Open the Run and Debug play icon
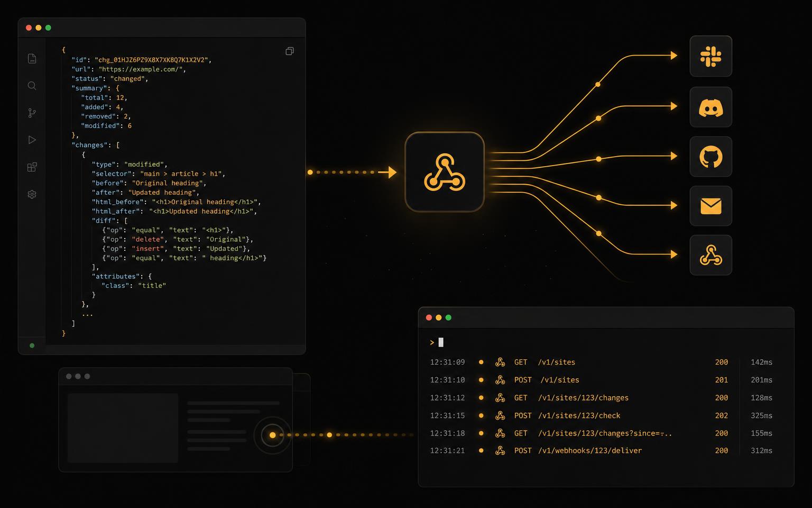This screenshot has width=812, height=508. (32, 140)
